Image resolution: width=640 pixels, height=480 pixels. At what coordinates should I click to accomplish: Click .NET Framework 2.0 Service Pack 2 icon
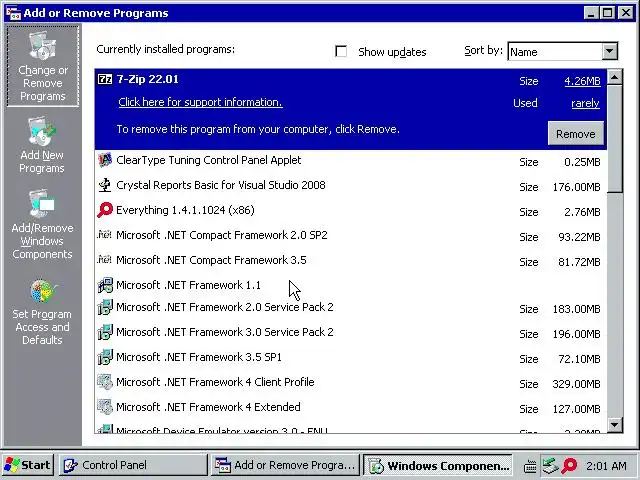[105, 307]
